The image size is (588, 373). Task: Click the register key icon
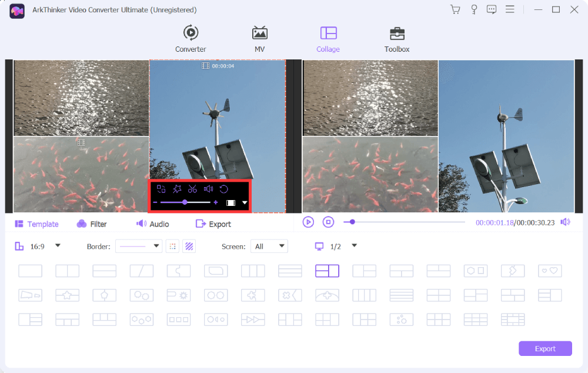(x=474, y=9)
